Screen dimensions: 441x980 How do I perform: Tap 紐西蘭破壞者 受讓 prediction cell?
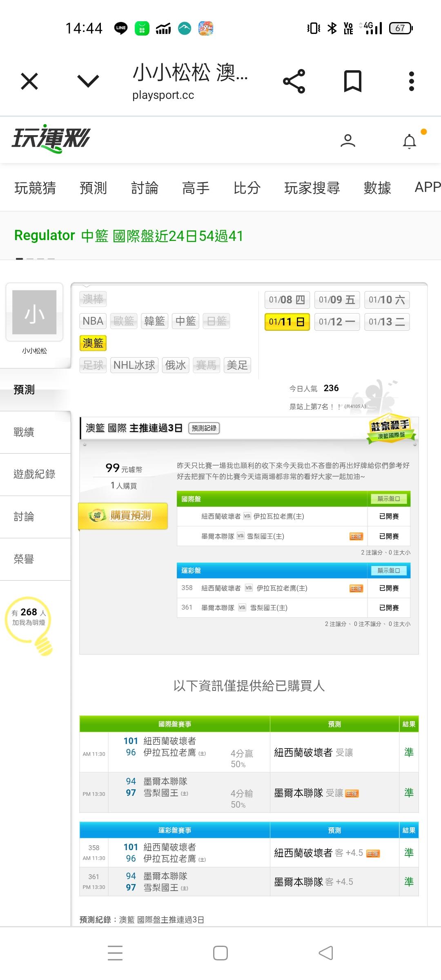(334, 752)
